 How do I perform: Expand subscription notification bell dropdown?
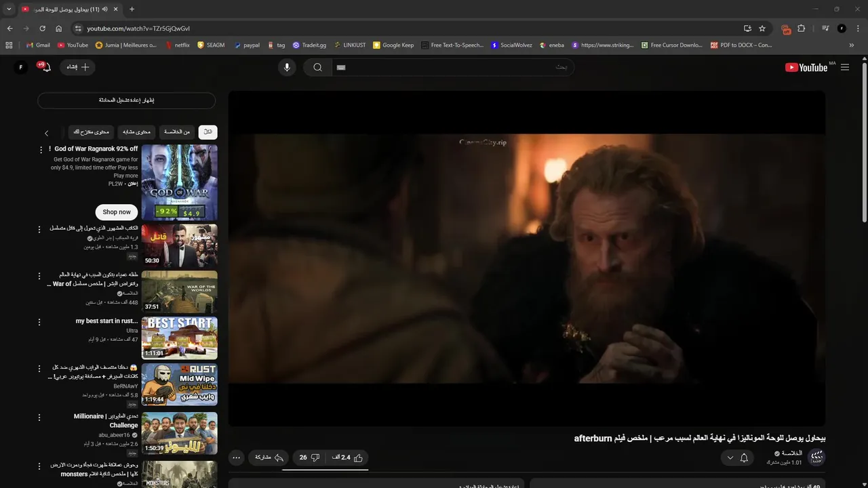click(737, 457)
